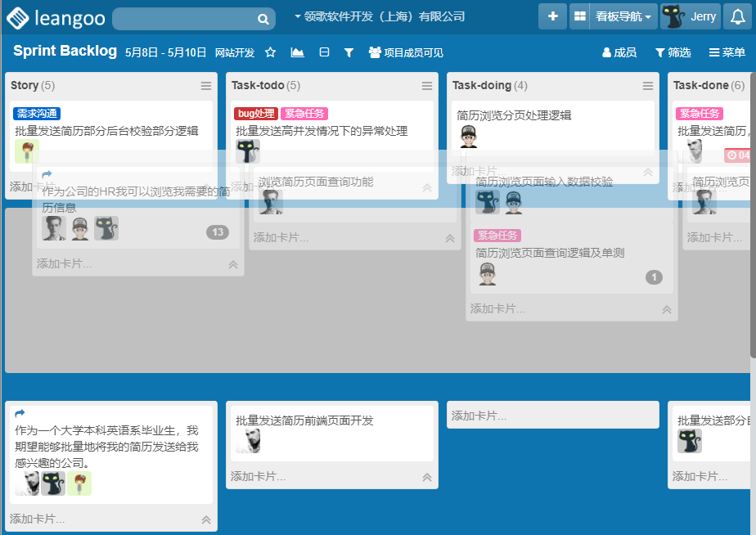
Task: Click the search magnifier icon
Action: [263, 19]
